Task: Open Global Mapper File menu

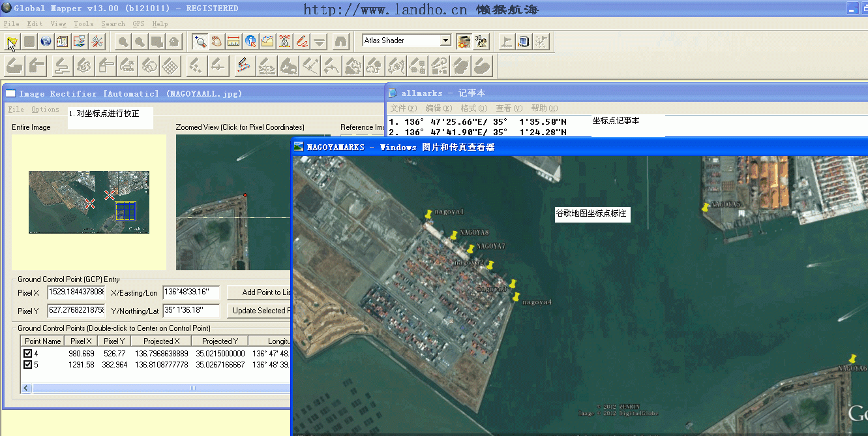Action: click(11, 23)
